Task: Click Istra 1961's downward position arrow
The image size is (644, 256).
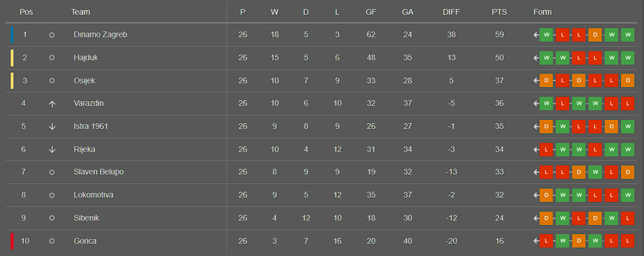Action: (x=52, y=127)
